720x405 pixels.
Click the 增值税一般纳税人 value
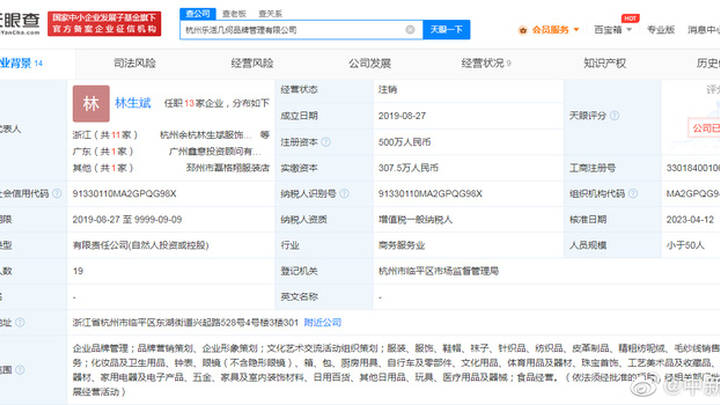pyautogui.click(x=415, y=219)
